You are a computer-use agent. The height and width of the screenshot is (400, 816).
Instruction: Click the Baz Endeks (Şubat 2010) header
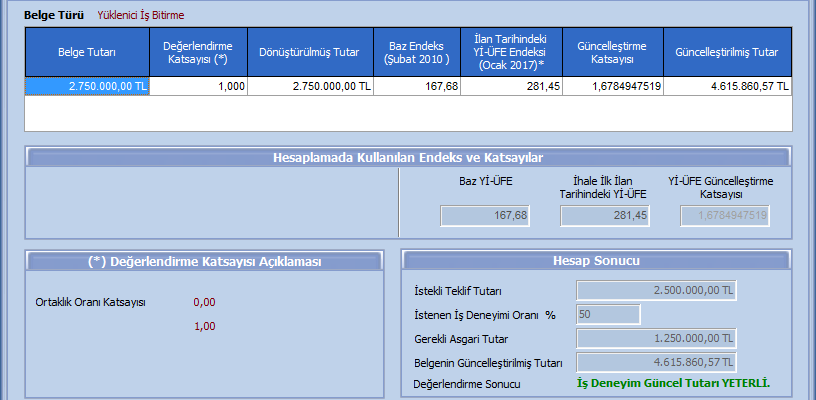(419, 50)
